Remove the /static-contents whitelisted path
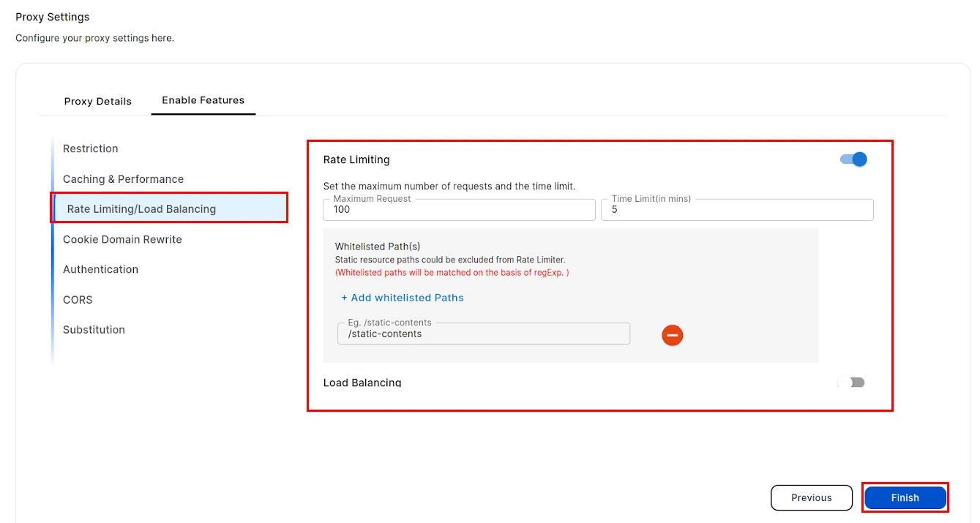 point(672,335)
